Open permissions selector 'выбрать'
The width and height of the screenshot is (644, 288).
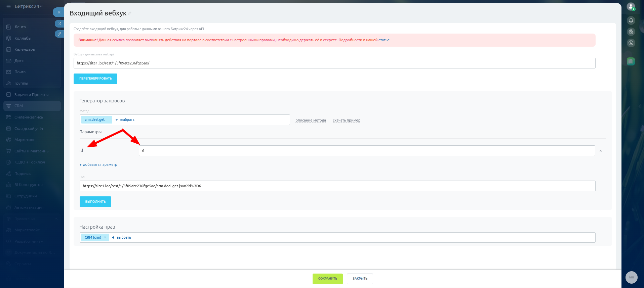pyautogui.click(x=122, y=238)
